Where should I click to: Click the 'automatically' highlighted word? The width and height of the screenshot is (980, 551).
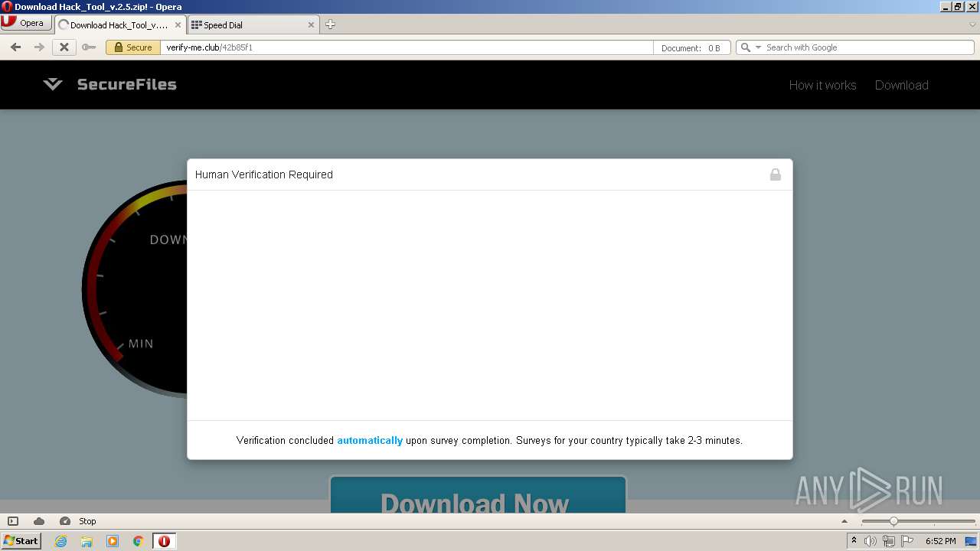(370, 440)
